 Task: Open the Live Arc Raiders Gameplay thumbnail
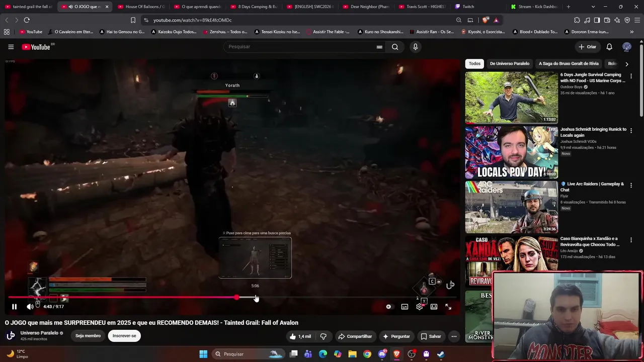click(511, 207)
